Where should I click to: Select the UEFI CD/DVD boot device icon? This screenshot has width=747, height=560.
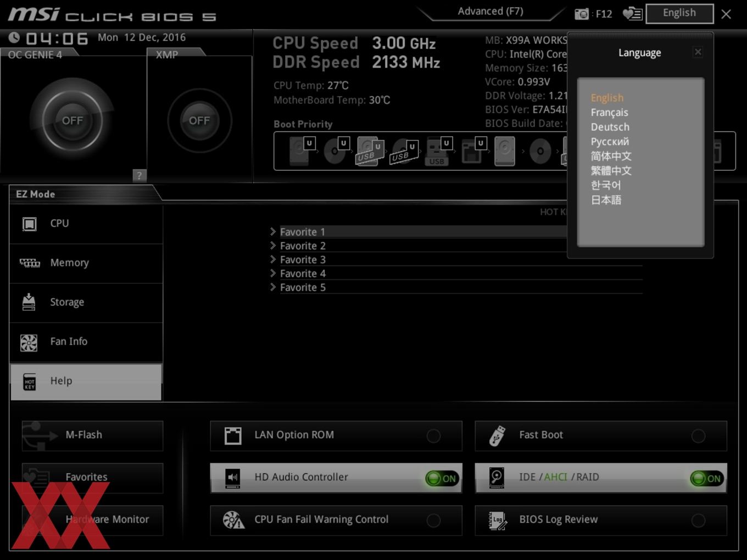click(336, 151)
